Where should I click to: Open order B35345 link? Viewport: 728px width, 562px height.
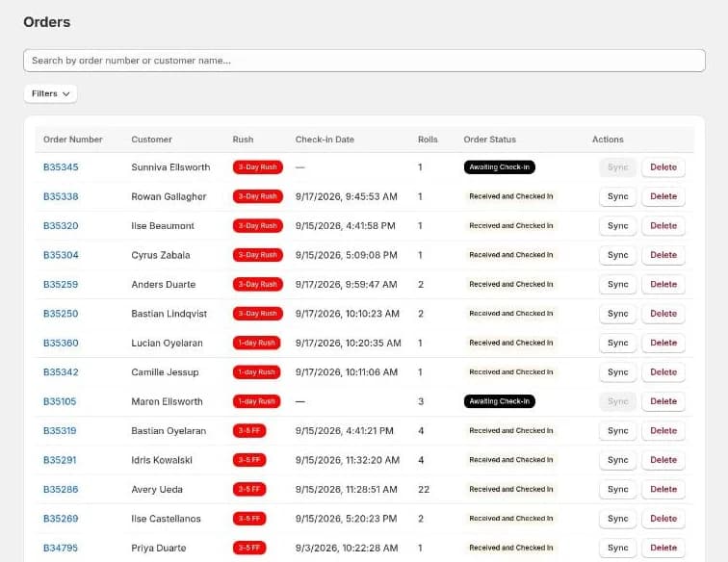[61, 167]
